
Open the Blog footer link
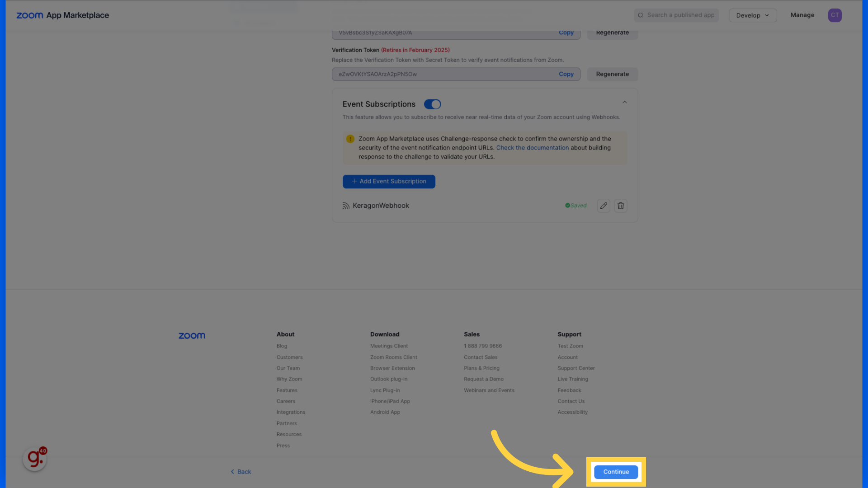282,346
